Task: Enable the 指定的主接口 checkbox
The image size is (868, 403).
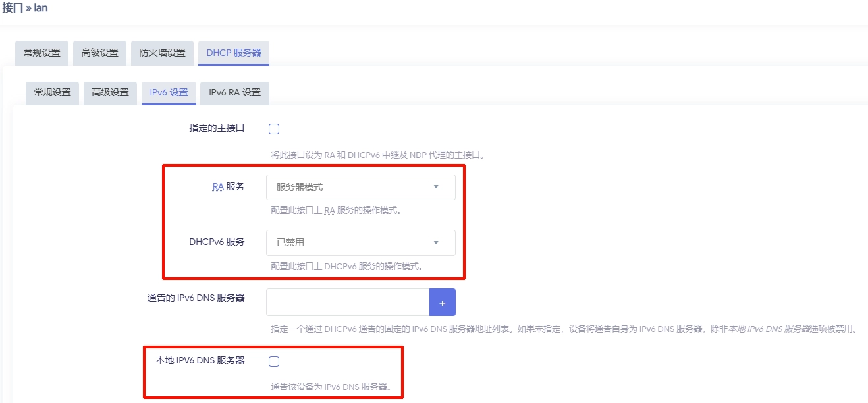Action: pyautogui.click(x=273, y=128)
